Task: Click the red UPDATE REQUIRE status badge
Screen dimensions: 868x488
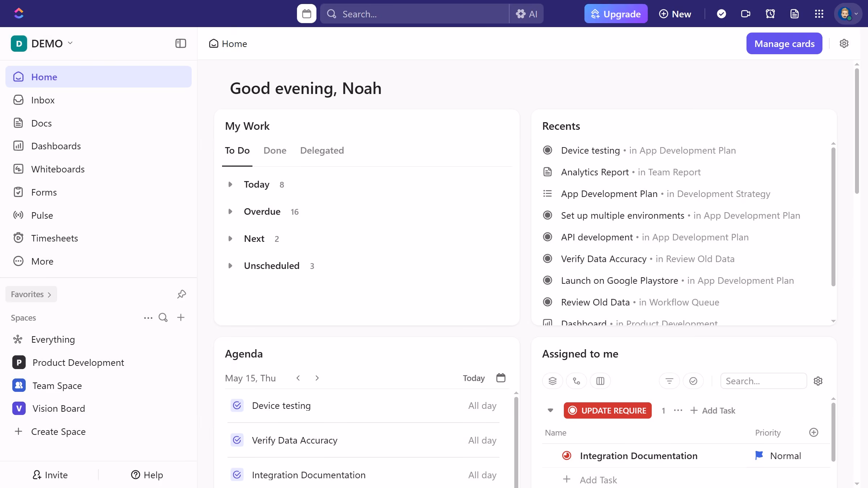Action: point(608,410)
